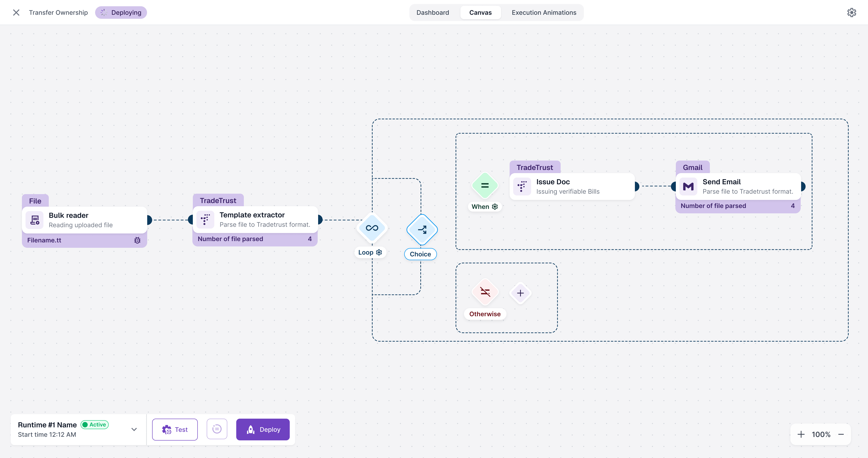Image resolution: width=868 pixels, height=458 pixels.
Task: Click the Gmail group tag
Action: click(x=692, y=167)
